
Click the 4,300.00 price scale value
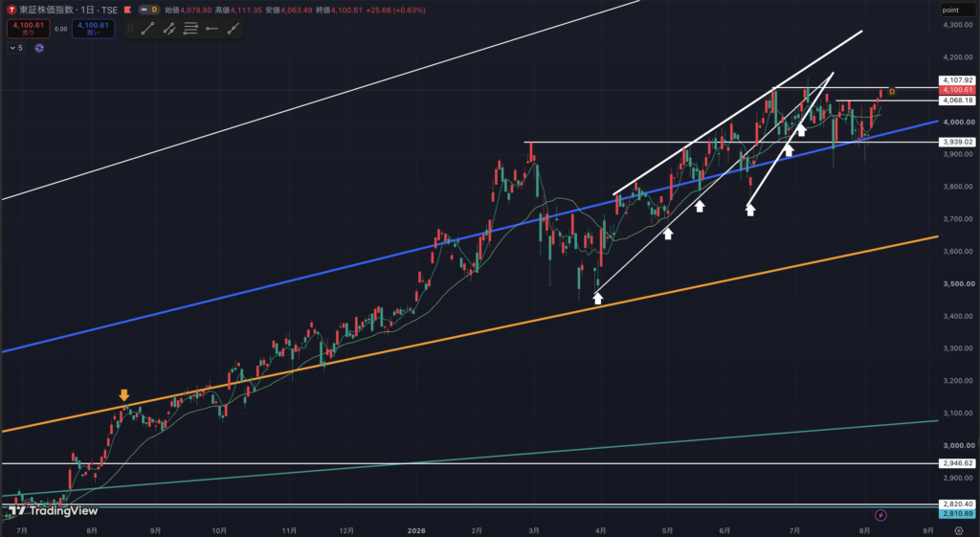pyautogui.click(x=959, y=24)
